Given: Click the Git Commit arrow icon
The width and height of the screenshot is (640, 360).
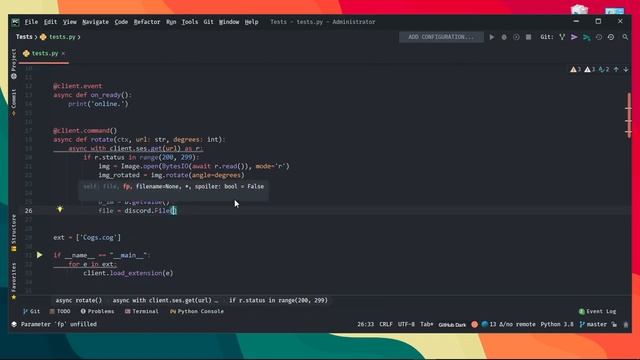Looking at the screenshot, I should click(574, 37).
